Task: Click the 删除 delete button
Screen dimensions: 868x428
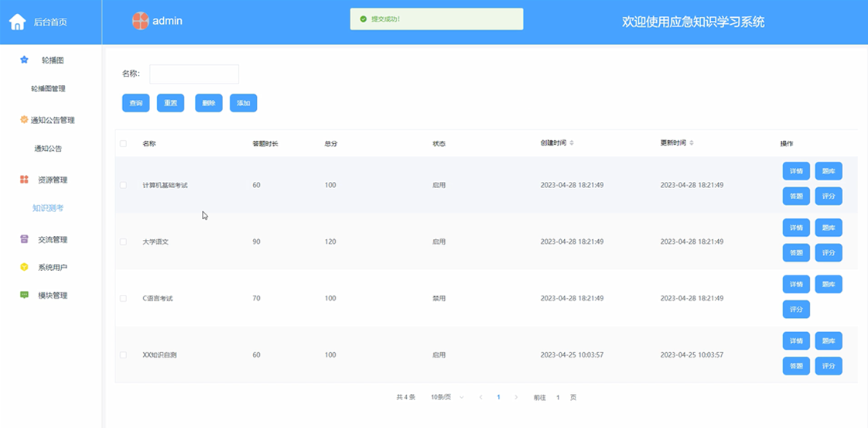Action: [x=209, y=103]
